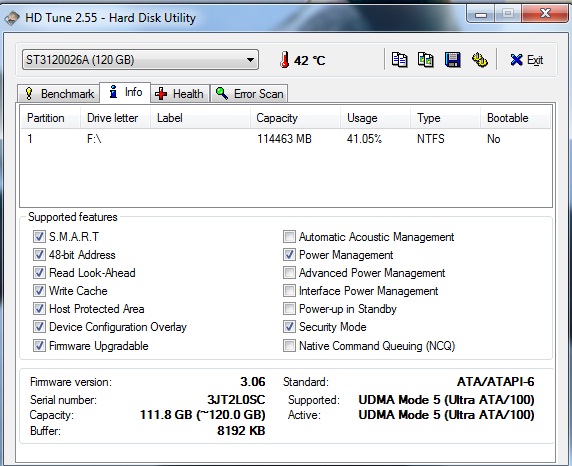The height and width of the screenshot is (466, 572).
Task: Click the Capacity column header
Action: pyautogui.click(x=295, y=118)
